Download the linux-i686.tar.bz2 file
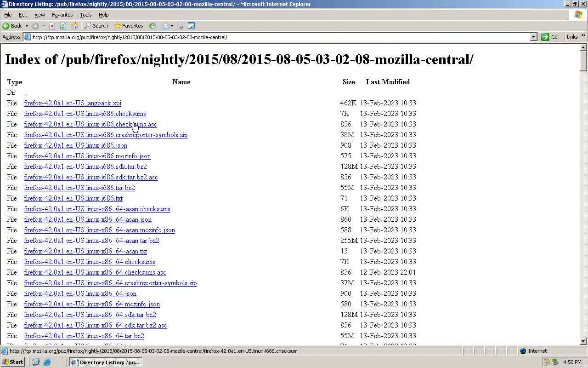Screen dimensions: 588x368 (79, 188)
